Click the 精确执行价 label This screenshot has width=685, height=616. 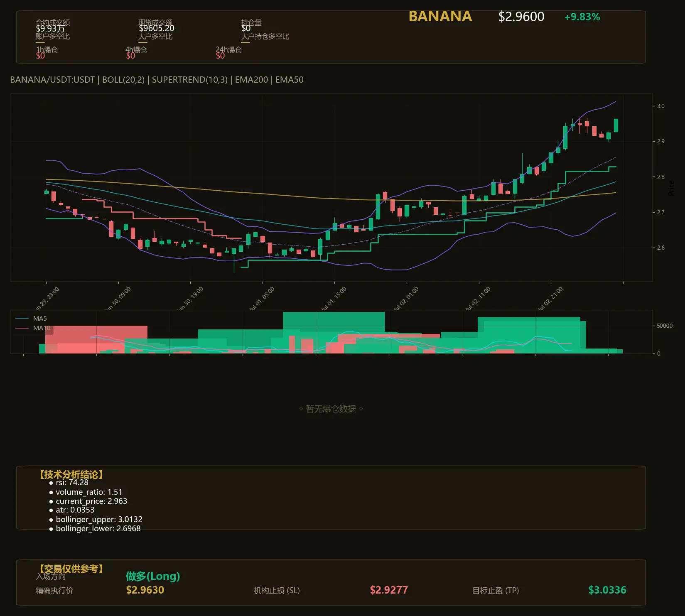[x=54, y=590]
